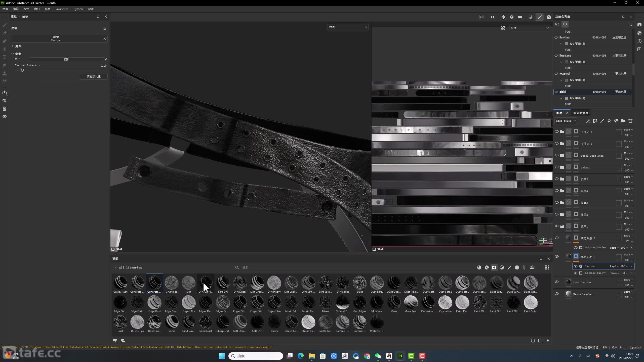
Task: Open the 2D viewport 材质 mode dropdown
Action: (x=529, y=28)
